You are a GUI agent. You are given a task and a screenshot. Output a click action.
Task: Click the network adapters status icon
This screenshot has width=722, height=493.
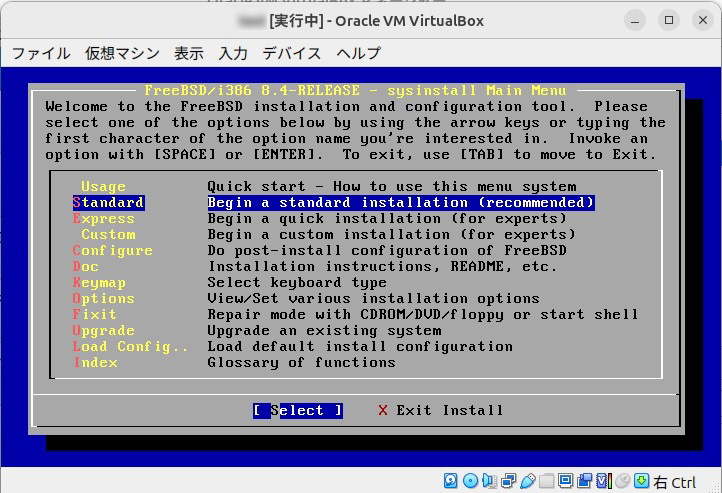(508, 481)
